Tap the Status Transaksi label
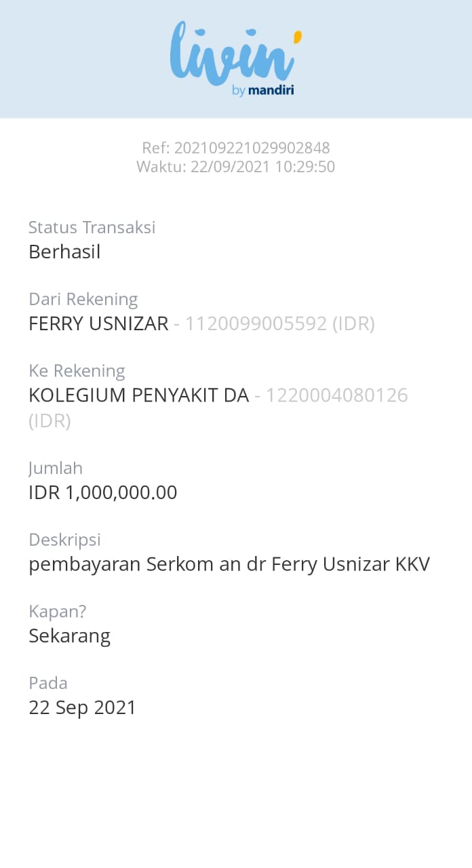The height and width of the screenshot is (868, 472). (x=92, y=227)
